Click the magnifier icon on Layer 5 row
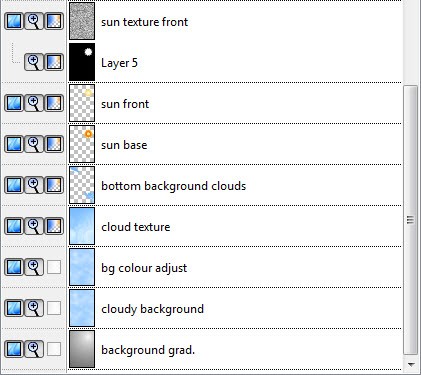The image size is (421, 375). click(34, 62)
